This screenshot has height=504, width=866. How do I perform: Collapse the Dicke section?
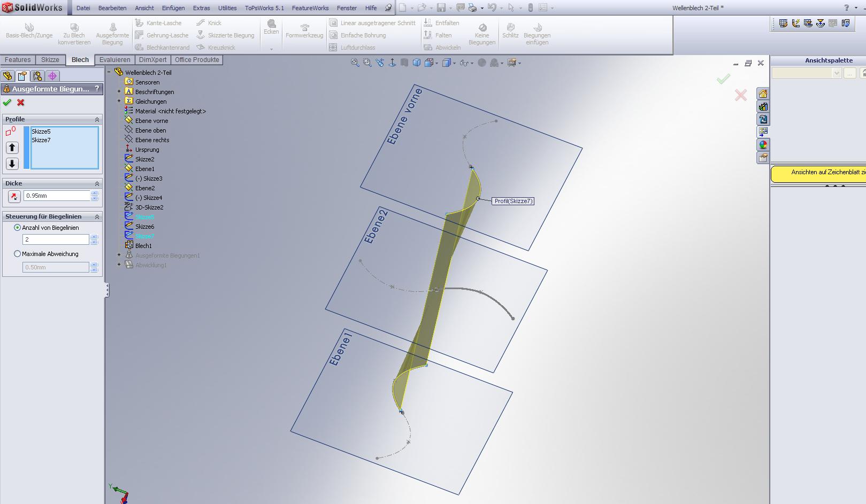[x=97, y=183]
